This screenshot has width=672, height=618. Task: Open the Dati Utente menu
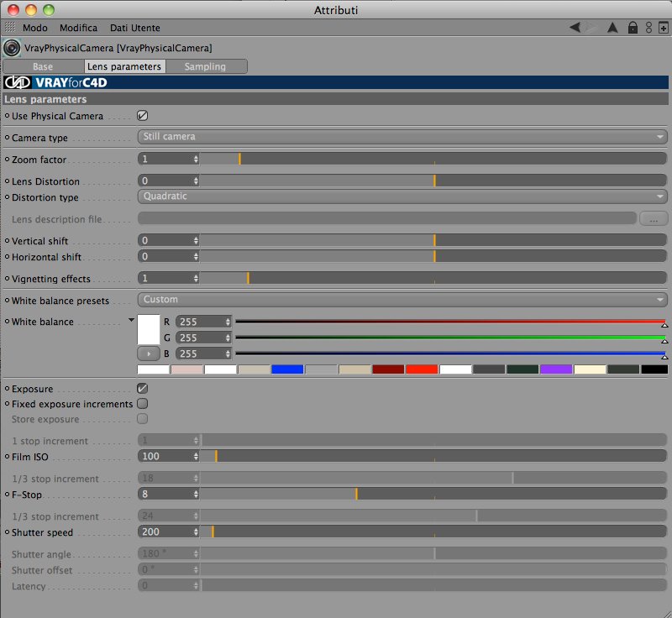pyautogui.click(x=135, y=28)
